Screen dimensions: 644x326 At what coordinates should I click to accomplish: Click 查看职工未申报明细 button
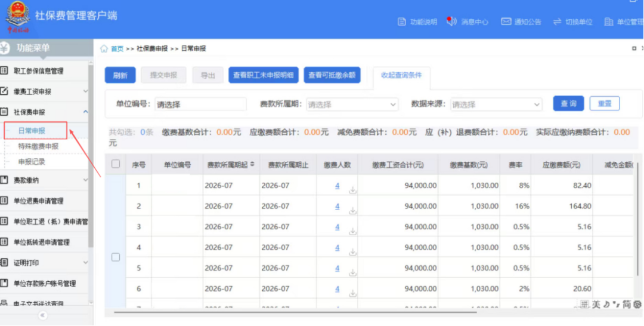tap(264, 75)
